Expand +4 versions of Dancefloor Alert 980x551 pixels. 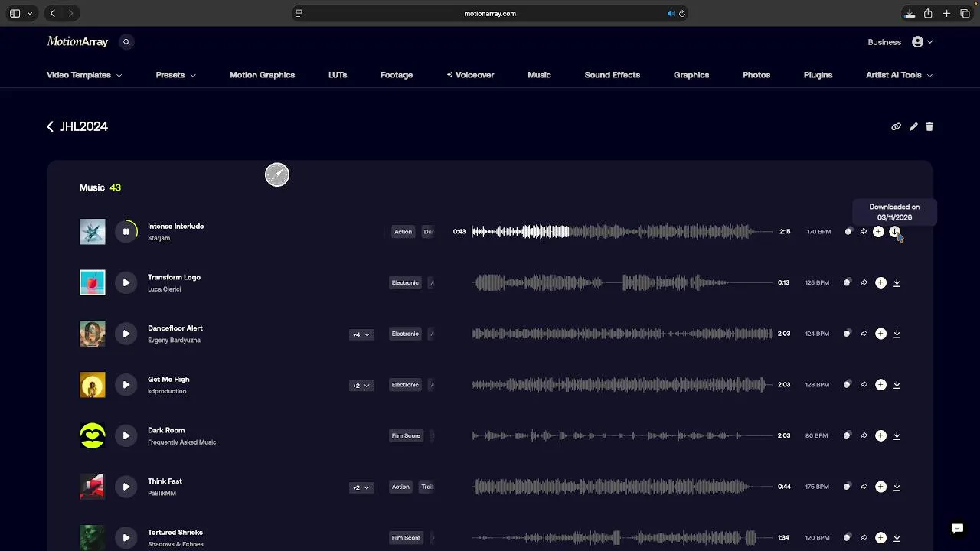pos(361,334)
